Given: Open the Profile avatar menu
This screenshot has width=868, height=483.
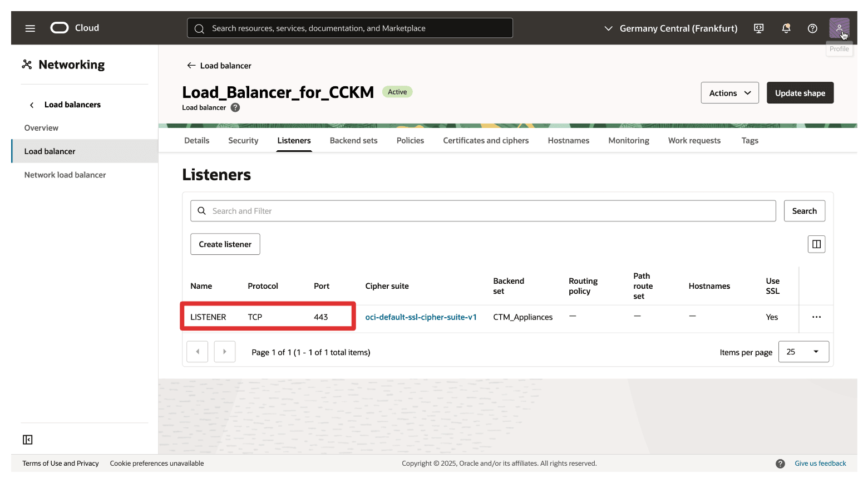Looking at the screenshot, I should point(839,28).
